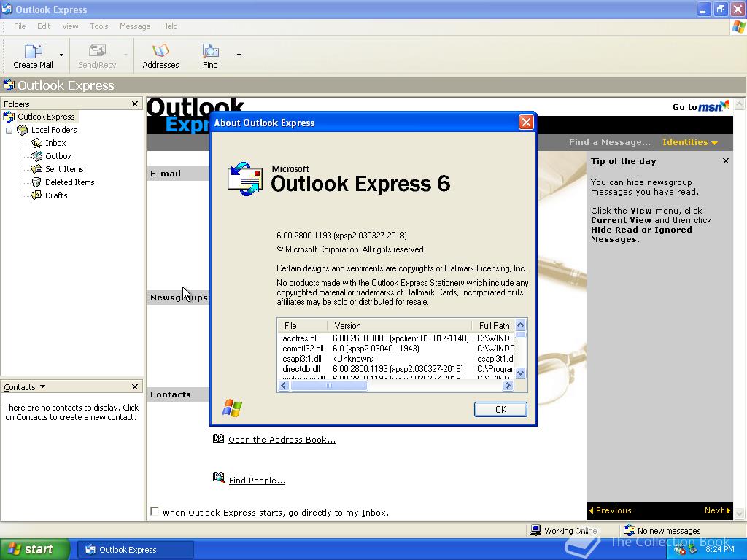Click the Windows start button
Viewport: 747px width, 560px height.
coord(35,549)
